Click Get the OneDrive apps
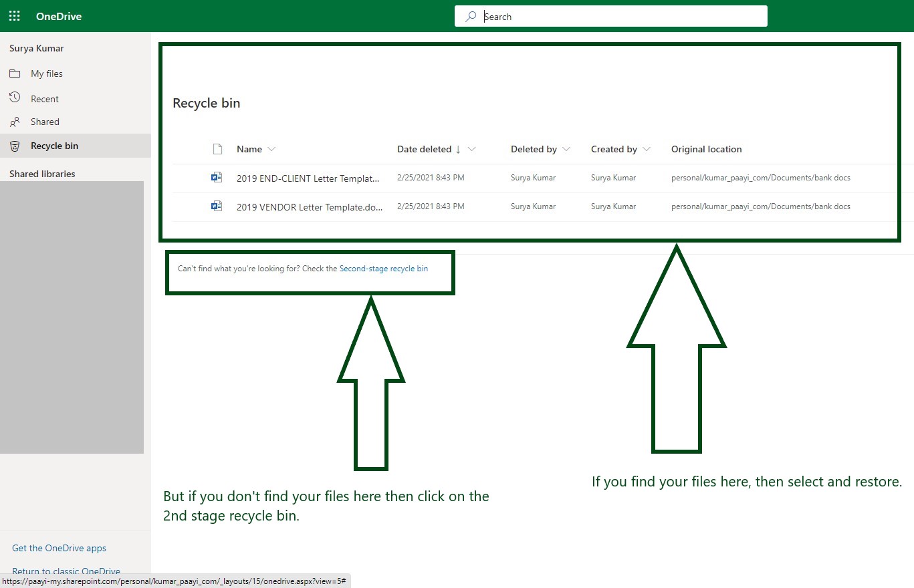914x588 pixels. click(59, 548)
